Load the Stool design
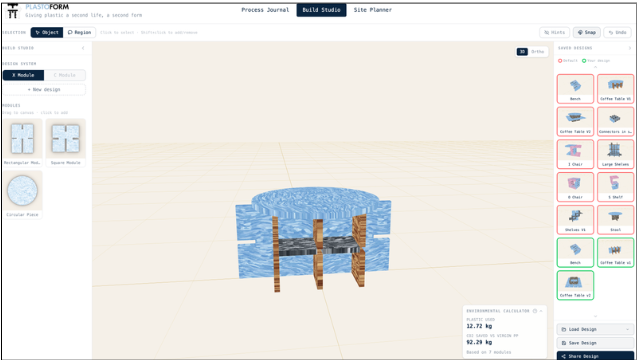Image resolution: width=637 pixels, height=360 pixels. (x=615, y=220)
